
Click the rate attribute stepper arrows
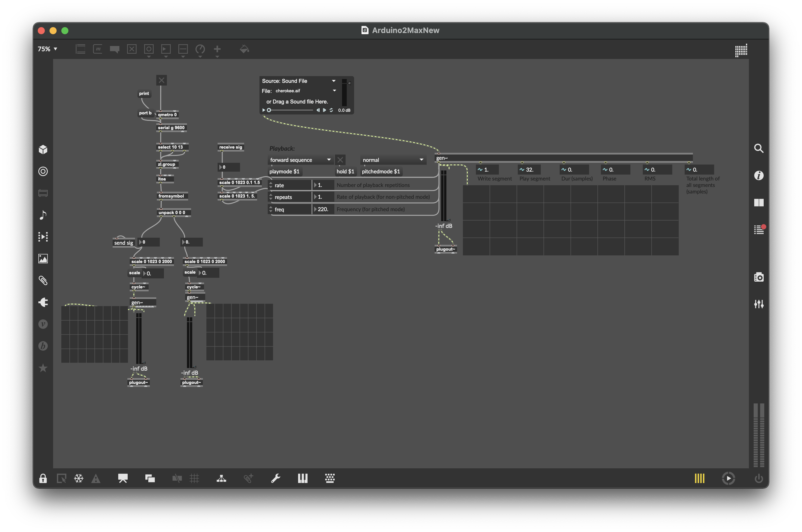pyautogui.click(x=271, y=185)
